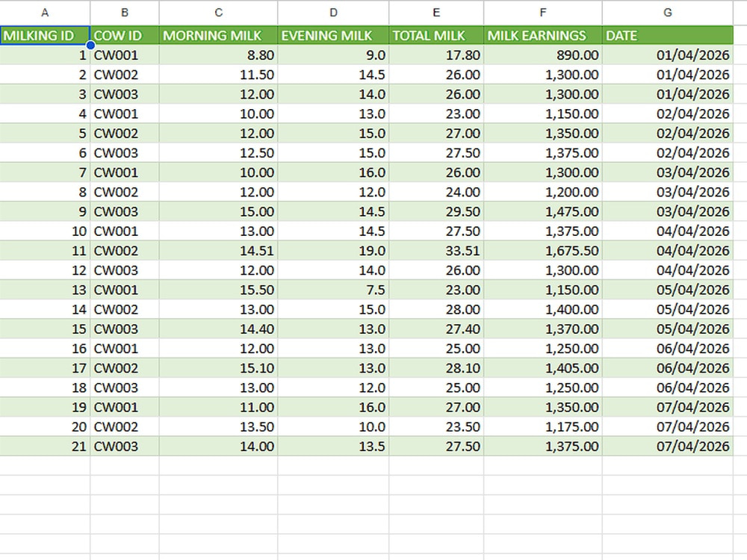The width and height of the screenshot is (747, 560).
Task: Select morning milk value 15.00
Action: (218, 211)
